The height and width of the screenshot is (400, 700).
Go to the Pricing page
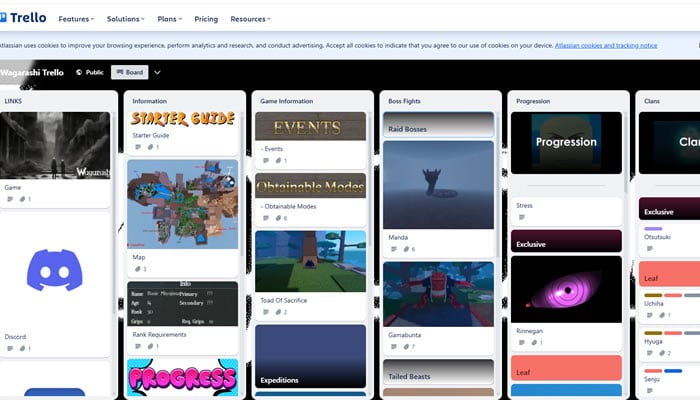pos(206,19)
